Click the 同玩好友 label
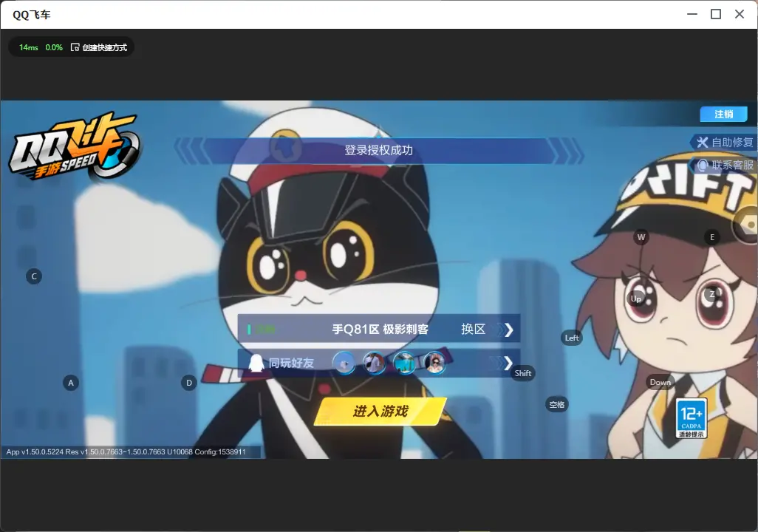This screenshot has height=532, width=758. tap(291, 363)
